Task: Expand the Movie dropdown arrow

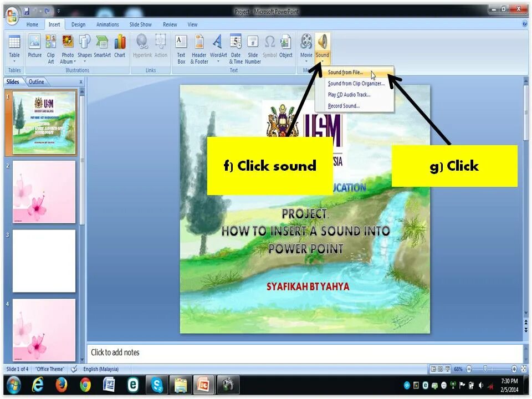Action: tap(306, 62)
